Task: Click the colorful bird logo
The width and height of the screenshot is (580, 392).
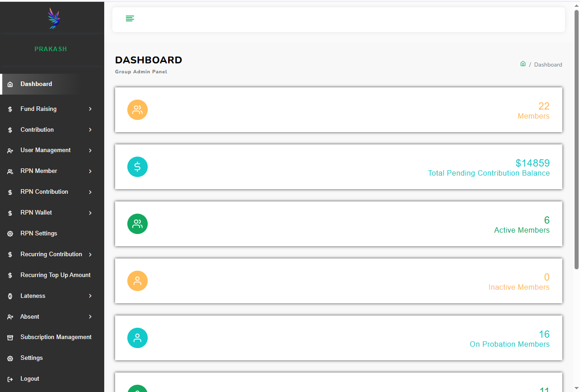Action: [x=54, y=19]
